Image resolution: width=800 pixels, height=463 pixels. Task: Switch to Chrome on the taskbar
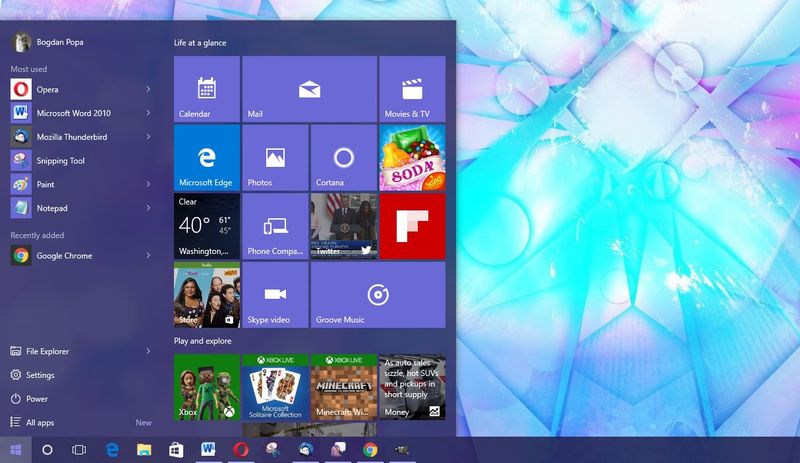(x=370, y=450)
